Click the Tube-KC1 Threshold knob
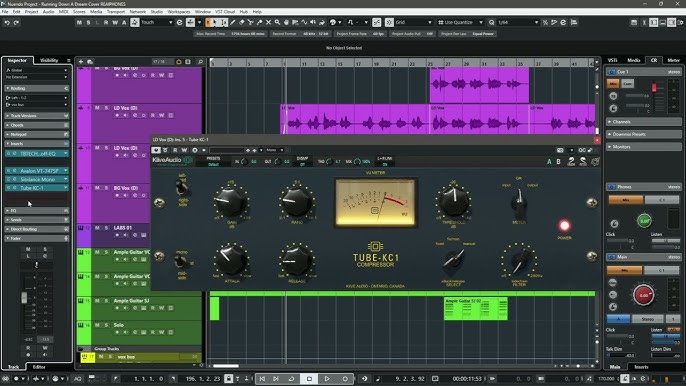 [x=454, y=201]
